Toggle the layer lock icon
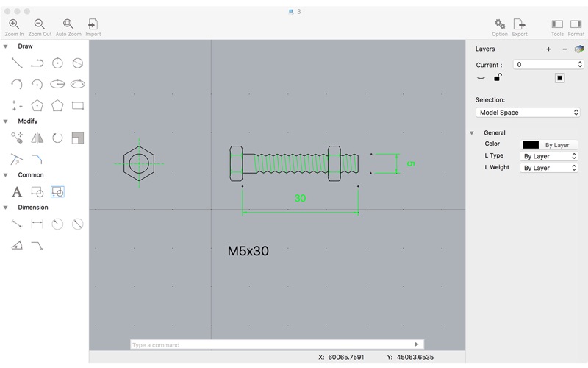This screenshot has height=368, width=588. (498, 77)
